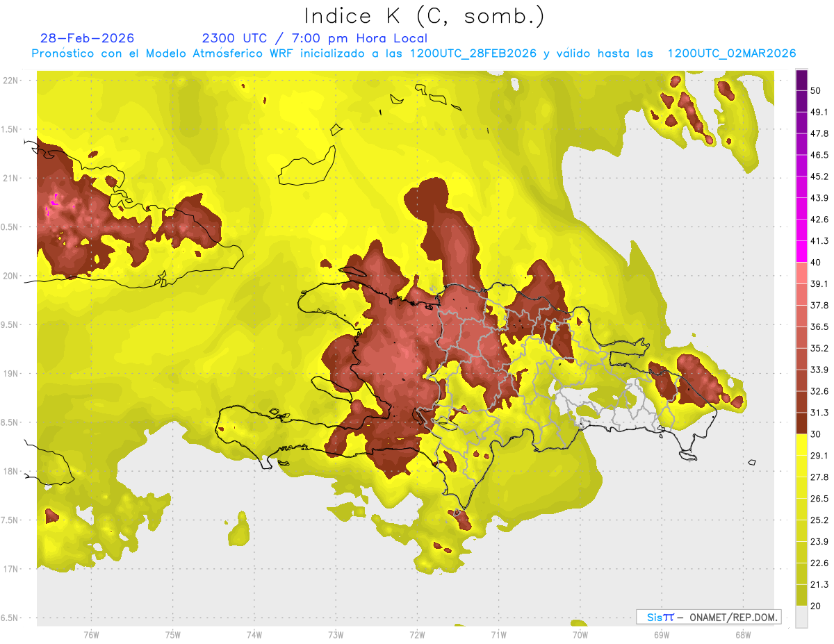Click the "Pronóstico con el Modelo Atmosférico WRF" line
The width and height of the screenshot is (834, 644).
click(414, 53)
